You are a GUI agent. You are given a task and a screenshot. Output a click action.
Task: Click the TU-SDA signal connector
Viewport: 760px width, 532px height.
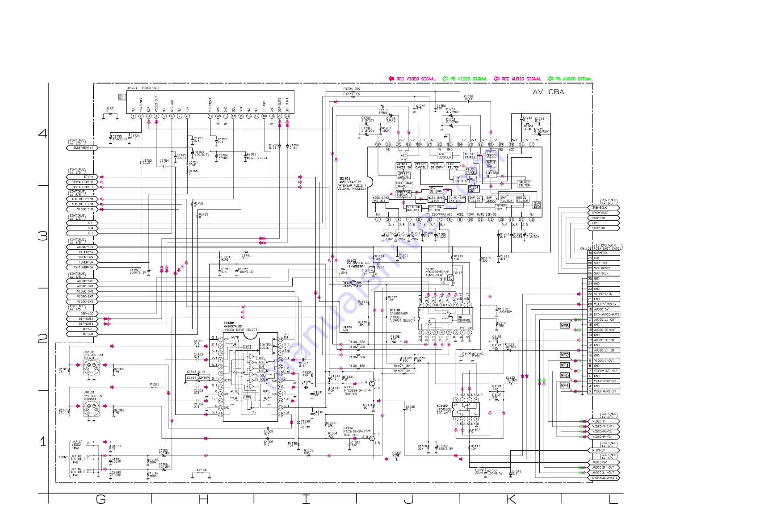[x=83, y=334]
